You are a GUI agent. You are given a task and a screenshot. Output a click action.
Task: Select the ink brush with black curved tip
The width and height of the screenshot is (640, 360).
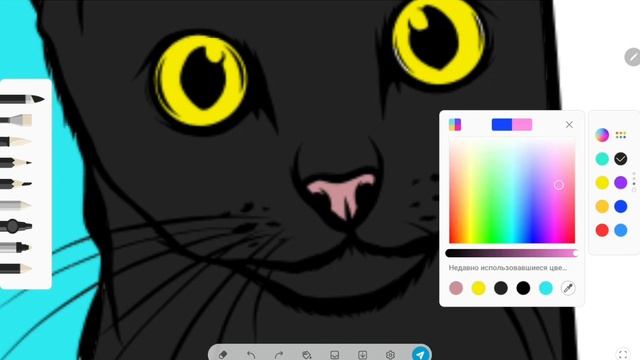click(16, 184)
